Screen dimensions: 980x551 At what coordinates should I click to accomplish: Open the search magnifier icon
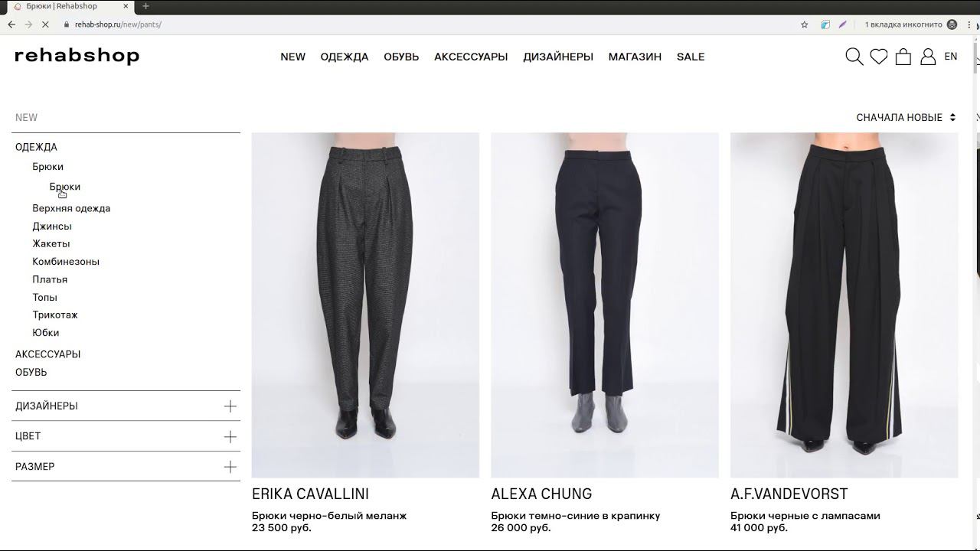(x=854, y=57)
